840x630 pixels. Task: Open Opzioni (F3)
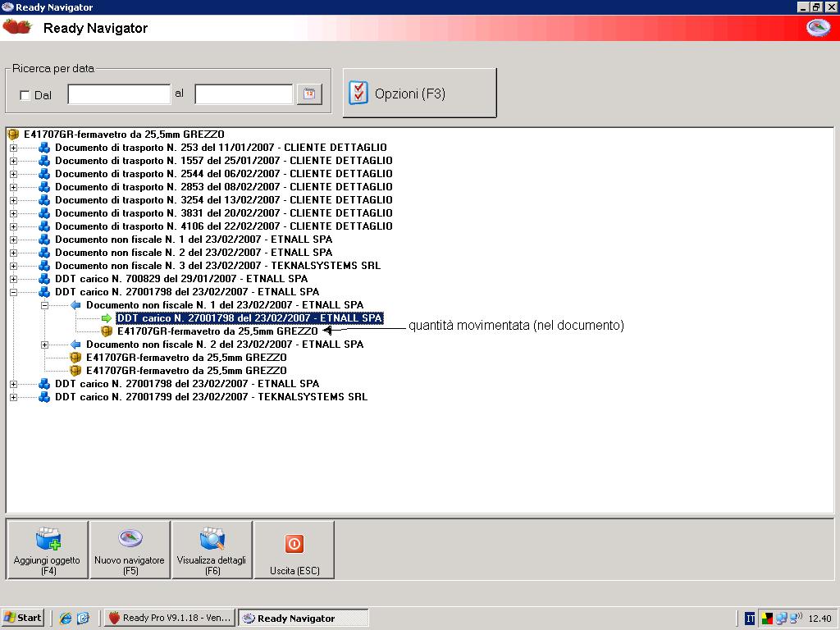419,94
